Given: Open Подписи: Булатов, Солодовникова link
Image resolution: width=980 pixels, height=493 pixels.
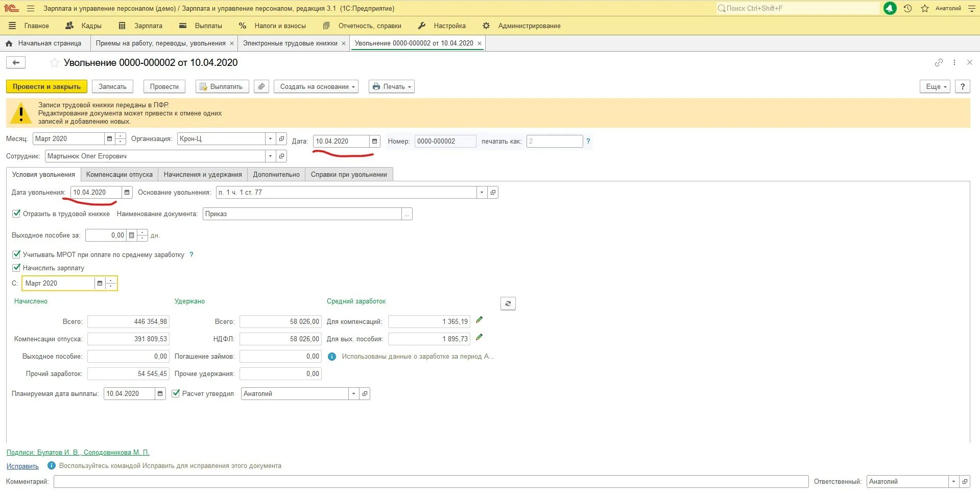Looking at the screenshot, I should coord(78,452).
